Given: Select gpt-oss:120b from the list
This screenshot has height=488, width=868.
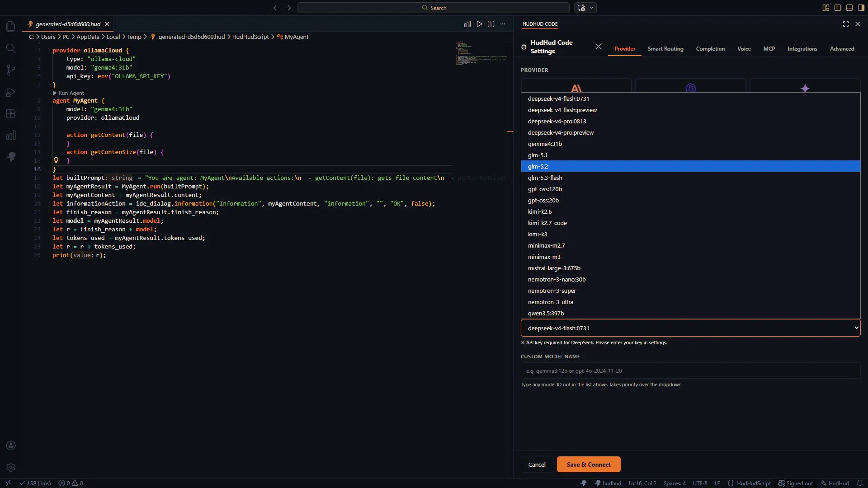Looking at the screenshot, I should pyautogui.click(x=690, y=189).
